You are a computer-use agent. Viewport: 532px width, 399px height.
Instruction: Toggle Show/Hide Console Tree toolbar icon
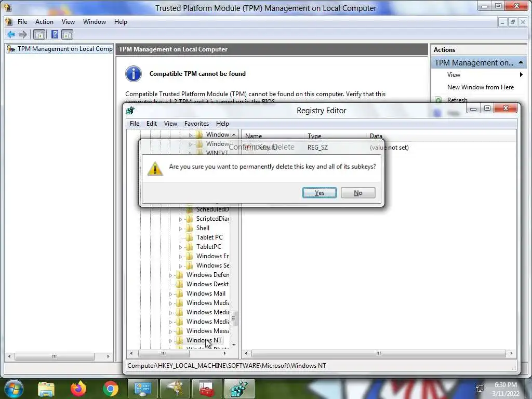[39, 34]
